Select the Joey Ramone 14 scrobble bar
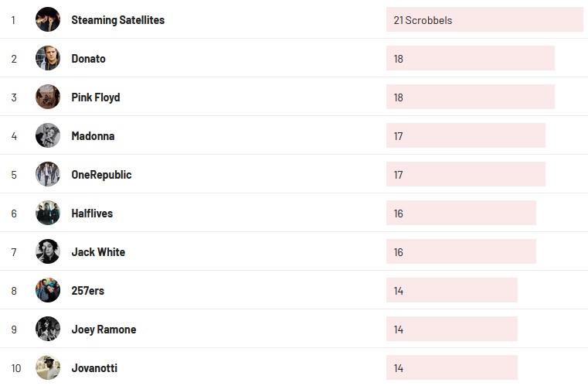 [451, 330]
